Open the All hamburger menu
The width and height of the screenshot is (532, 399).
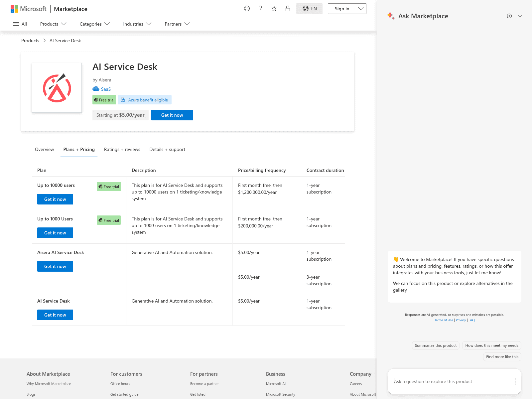tap(20, 24)
